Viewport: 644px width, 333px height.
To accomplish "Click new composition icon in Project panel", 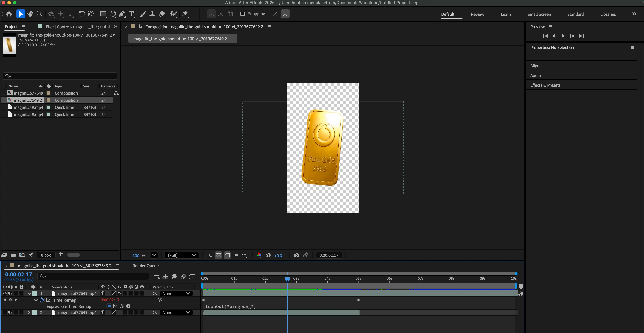I will tap(22, 255).
